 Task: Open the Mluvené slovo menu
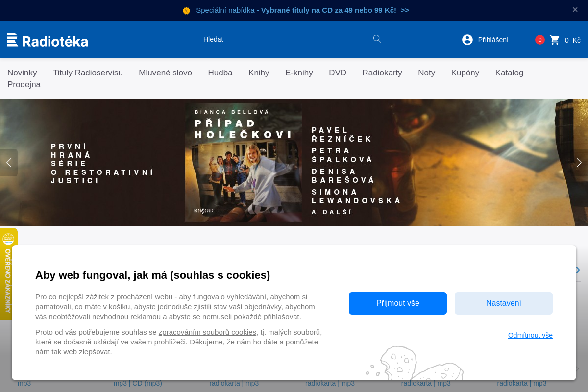click(165, 73)
